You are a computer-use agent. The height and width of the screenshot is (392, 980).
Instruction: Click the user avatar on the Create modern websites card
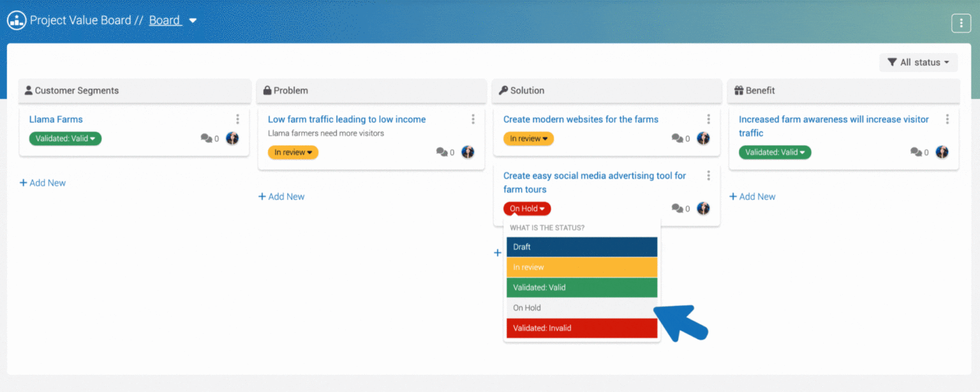pos(703,138)
